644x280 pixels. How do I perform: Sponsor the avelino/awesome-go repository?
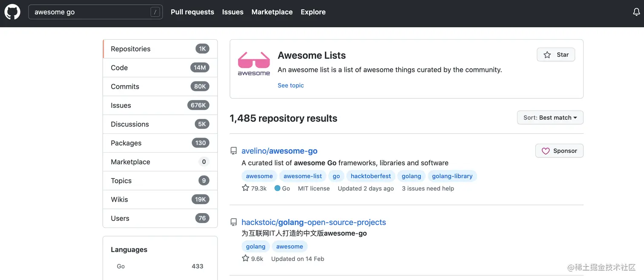[x=559, y=151]
